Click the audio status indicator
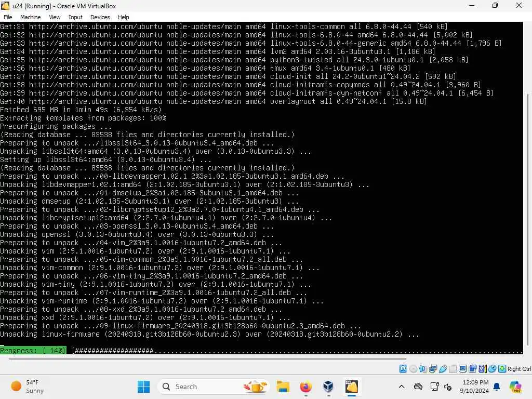This screenshot has width=532, height=399. tap(423, 369)
